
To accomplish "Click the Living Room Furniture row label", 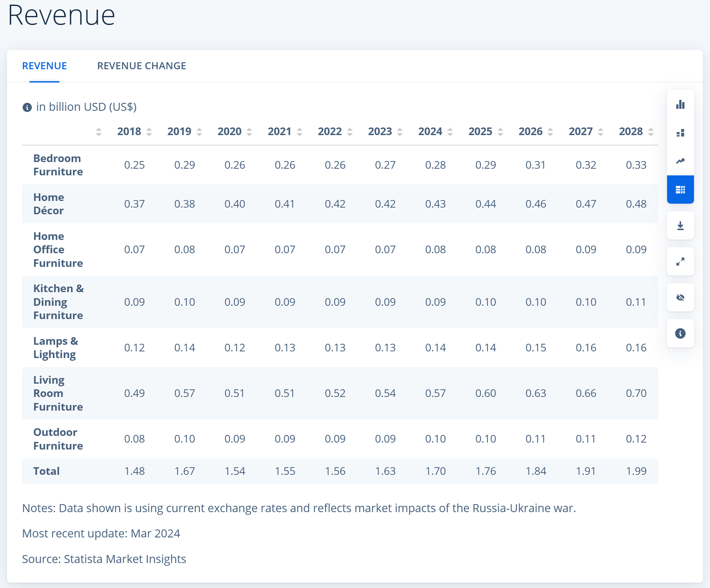I will click(x=58, y=393).
